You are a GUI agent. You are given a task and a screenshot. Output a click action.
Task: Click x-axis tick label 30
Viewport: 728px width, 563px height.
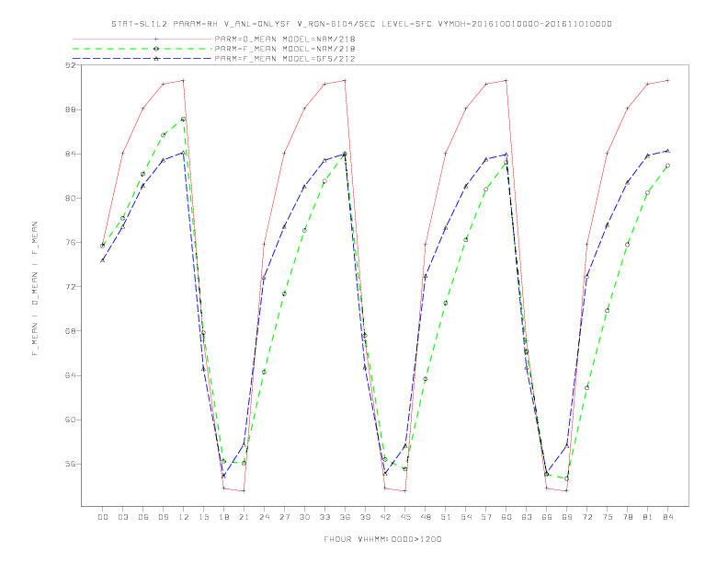tap(304, 517)
